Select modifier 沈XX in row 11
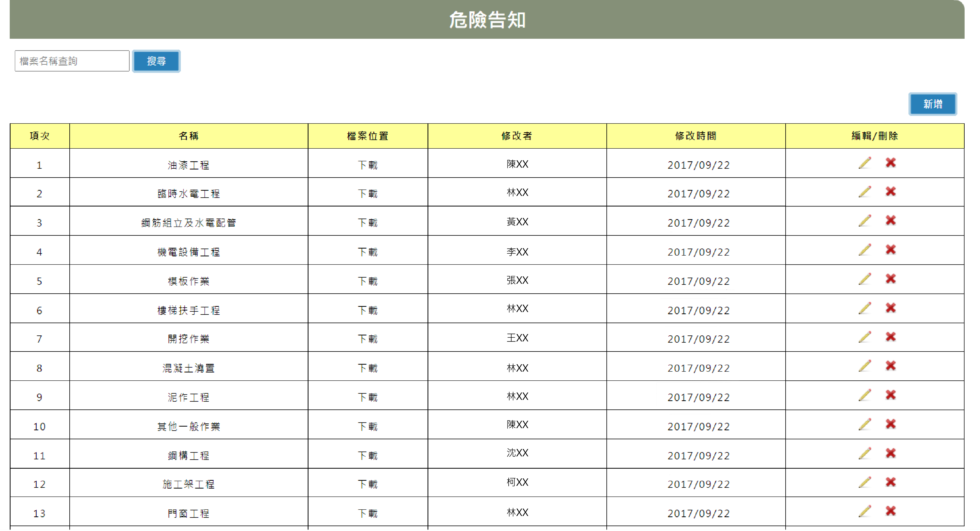Viewport: 980px width, 531px height. pos(517,453)
